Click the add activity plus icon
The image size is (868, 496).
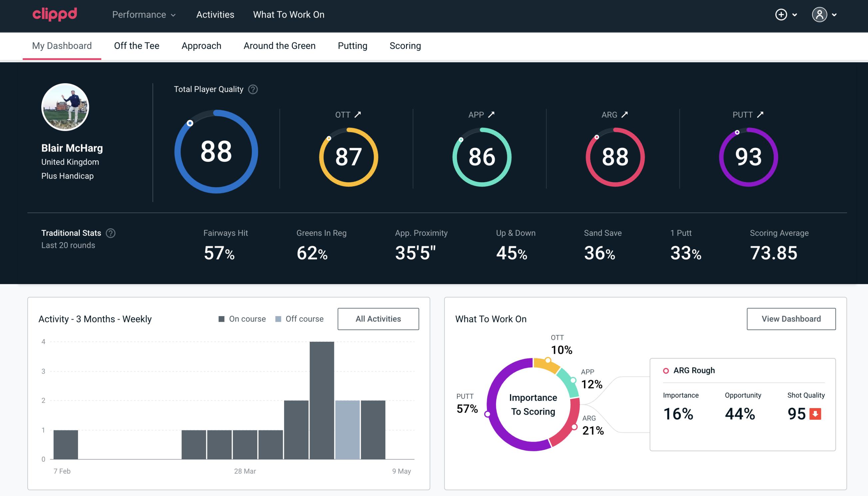pos(781,15)
